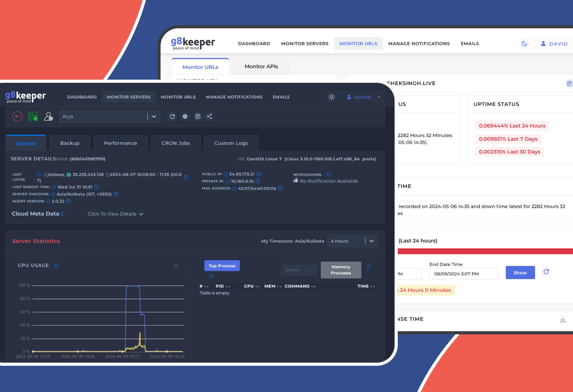Viewport: 573px width, 392px height.
Task: Open the 4 Hours time range dropdown
Action: pos(352,241)
